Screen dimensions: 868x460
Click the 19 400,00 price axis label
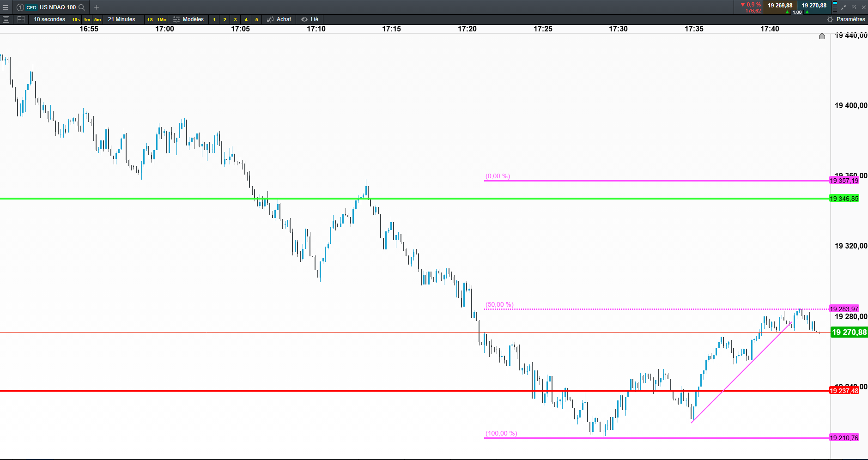tap(851, 105)
